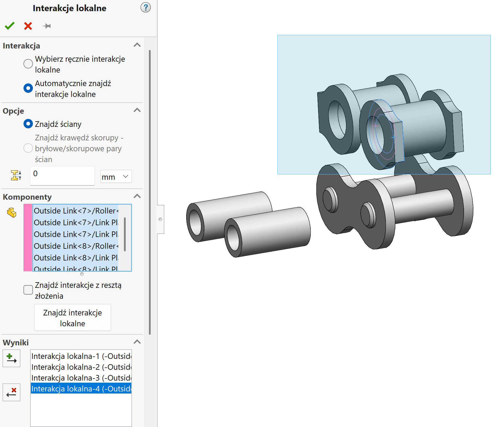Click the green checkmark to accept
Image resolution: width=504 pixels, height=427 pixels.
coord(10,26)
